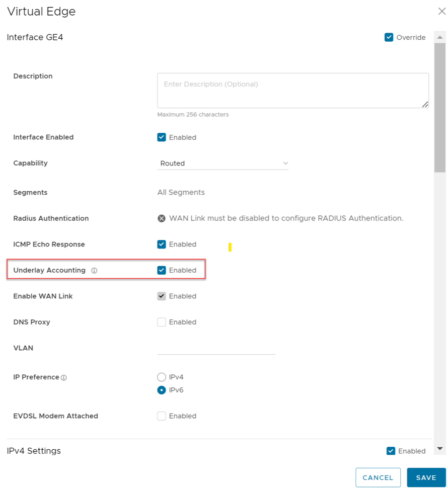The width and height of the screenshot is (448, 489).
Task: Click the scrollbar down arrow
Action: pyautogui.click(x=440, y=448)
